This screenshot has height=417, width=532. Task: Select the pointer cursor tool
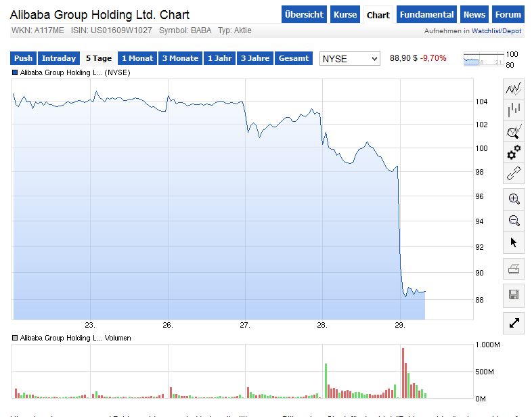514,242
